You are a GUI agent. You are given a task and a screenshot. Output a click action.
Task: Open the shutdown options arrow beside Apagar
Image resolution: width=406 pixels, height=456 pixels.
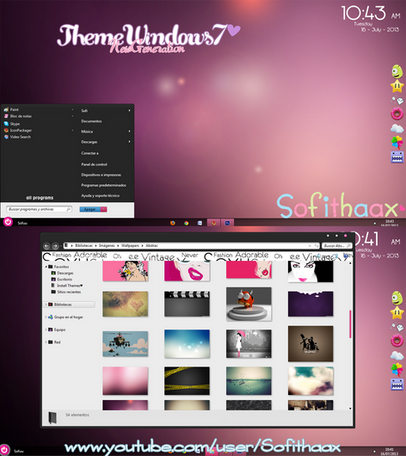(104, 209)
